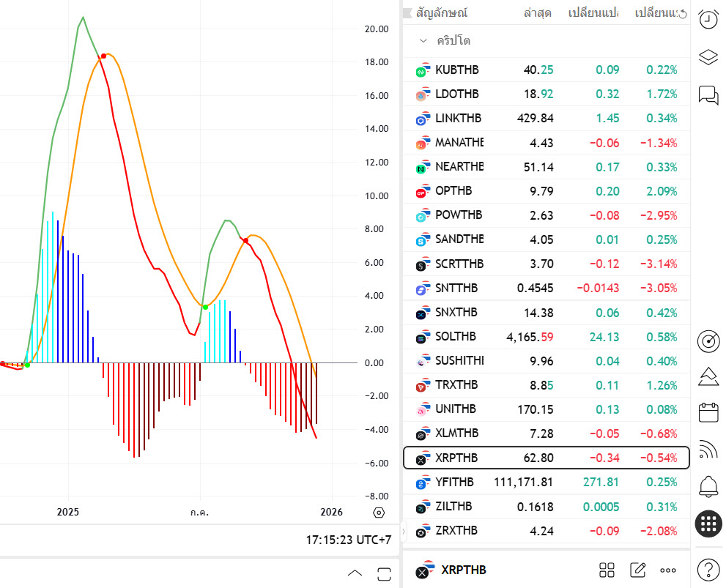Click the XRPTHB edit note pencil button
Image resolution: width=726 pixels, height=588 pixels.
(x=637, y=570)
